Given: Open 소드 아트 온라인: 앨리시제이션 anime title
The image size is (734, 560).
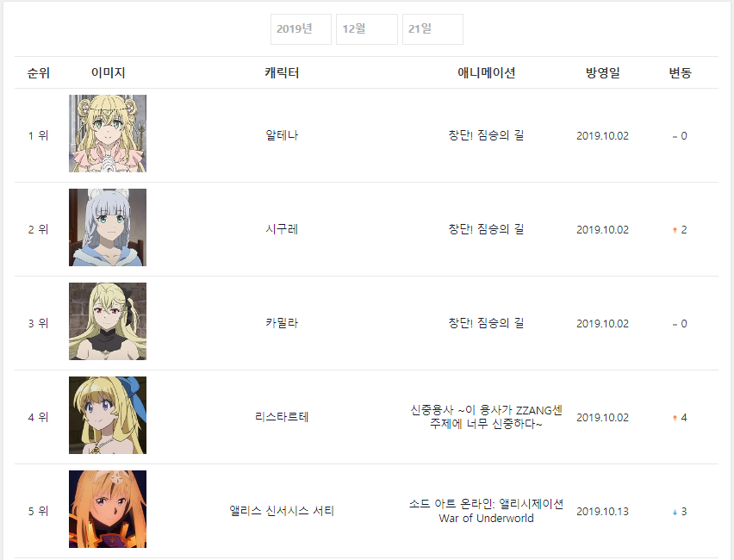Looking at the screenshot, I should coord(487,511).
